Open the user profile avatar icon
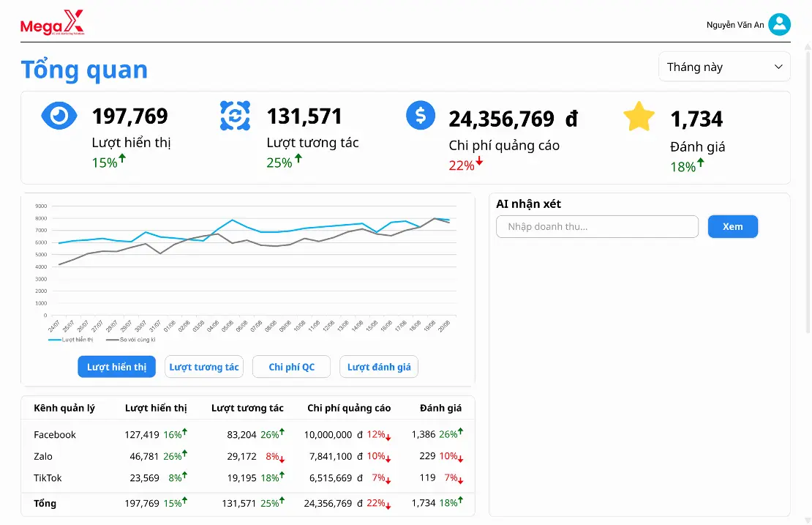Viewport: 812px width, 525px height. pos(779,25)
